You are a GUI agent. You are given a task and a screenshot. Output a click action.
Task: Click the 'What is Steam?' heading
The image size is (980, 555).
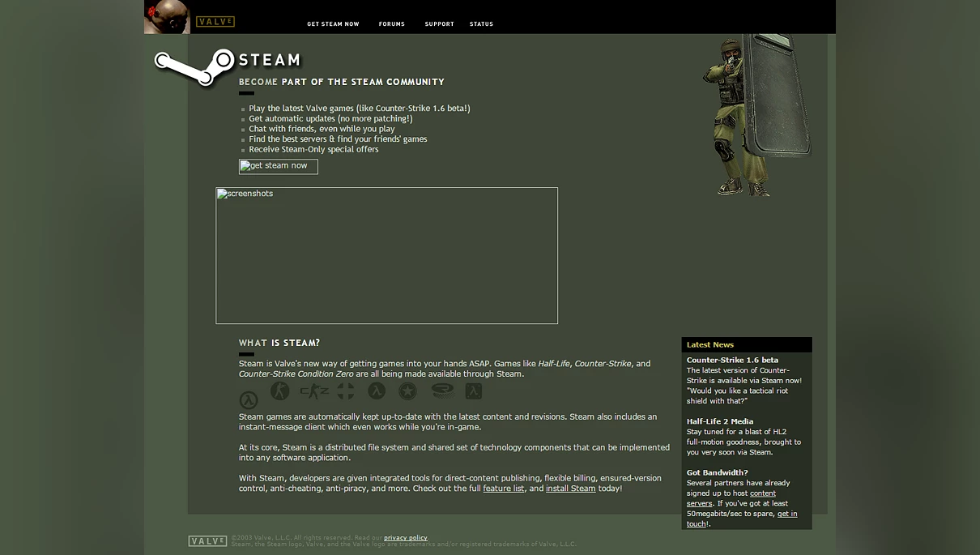click(x=279, y=344)
